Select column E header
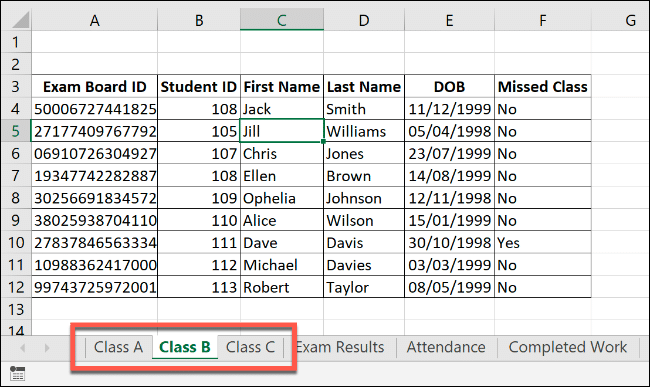Viewport: 650px width, 387px height. [449, 20]
